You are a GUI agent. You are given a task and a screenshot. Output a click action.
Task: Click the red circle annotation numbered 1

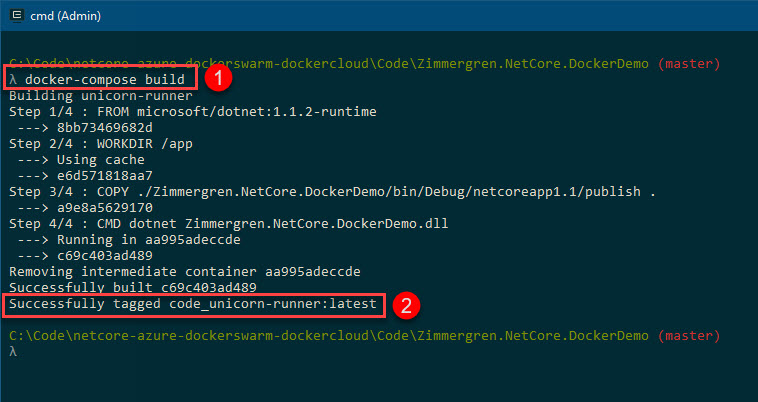click(x=218, y=78)
